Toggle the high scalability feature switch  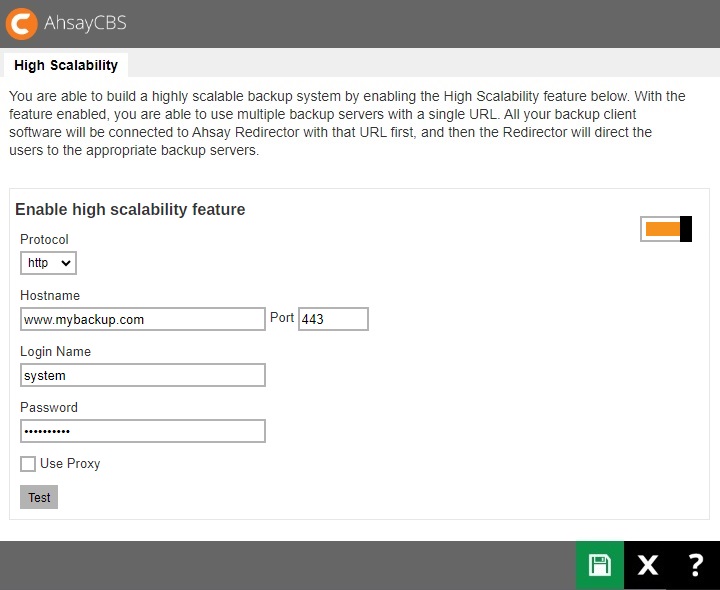click(x=666, y=229)
